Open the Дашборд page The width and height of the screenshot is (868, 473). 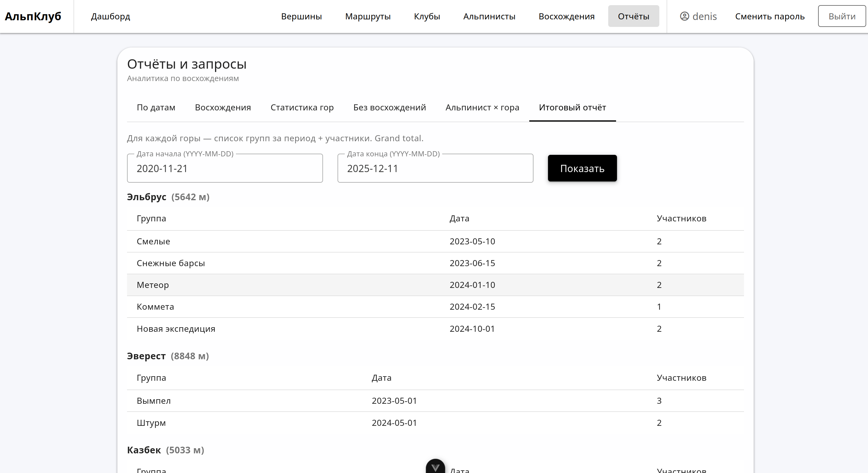click(x=110, y=16)
